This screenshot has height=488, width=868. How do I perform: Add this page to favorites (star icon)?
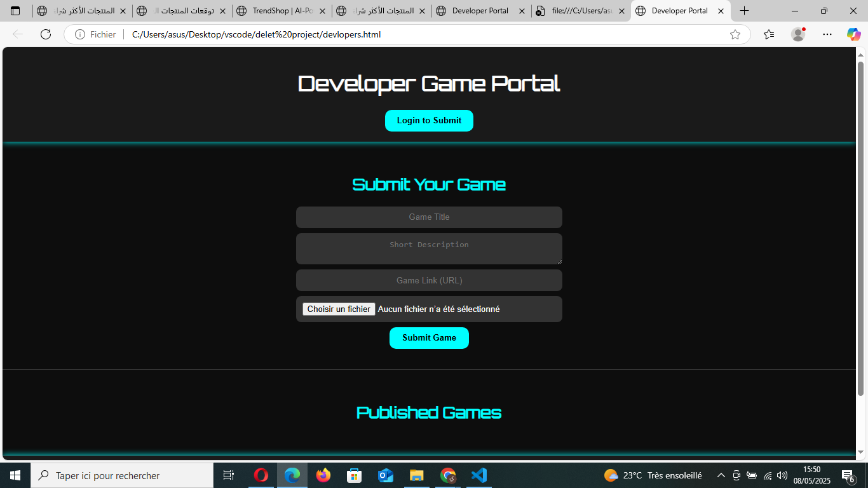[735, 34]
